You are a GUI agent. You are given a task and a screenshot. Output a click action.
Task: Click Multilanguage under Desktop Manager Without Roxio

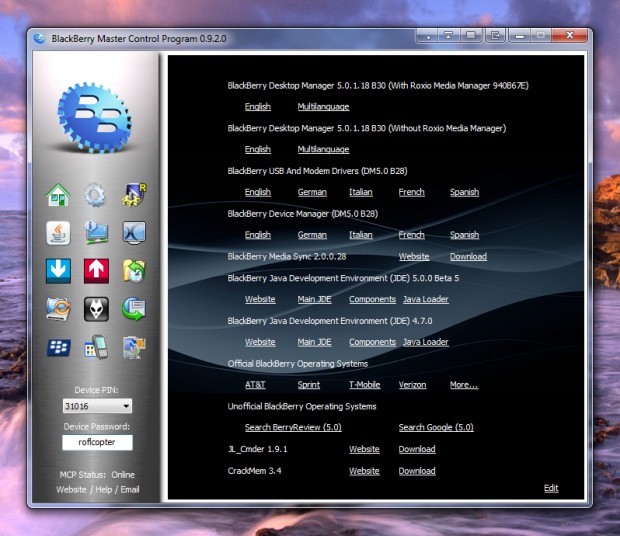pos(323,149)
